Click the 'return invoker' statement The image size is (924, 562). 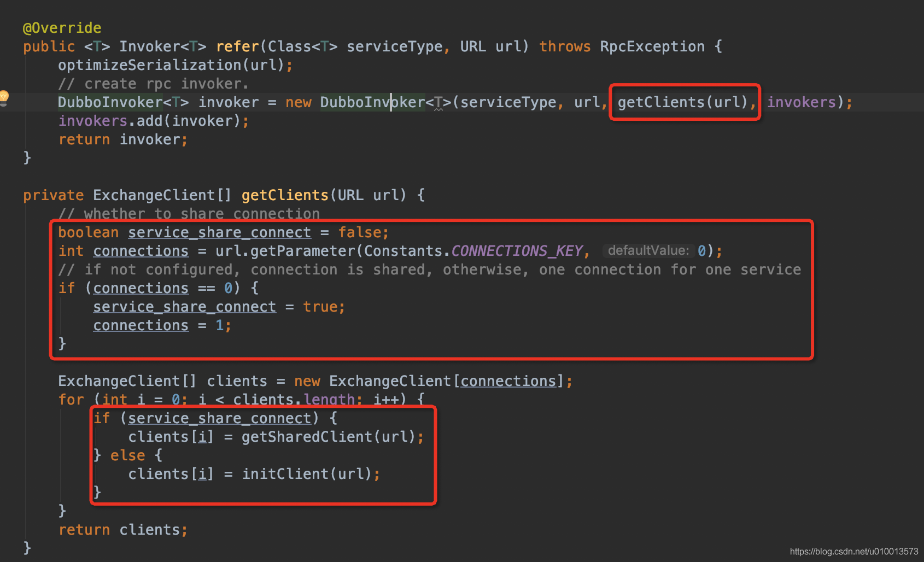(122, 139)
